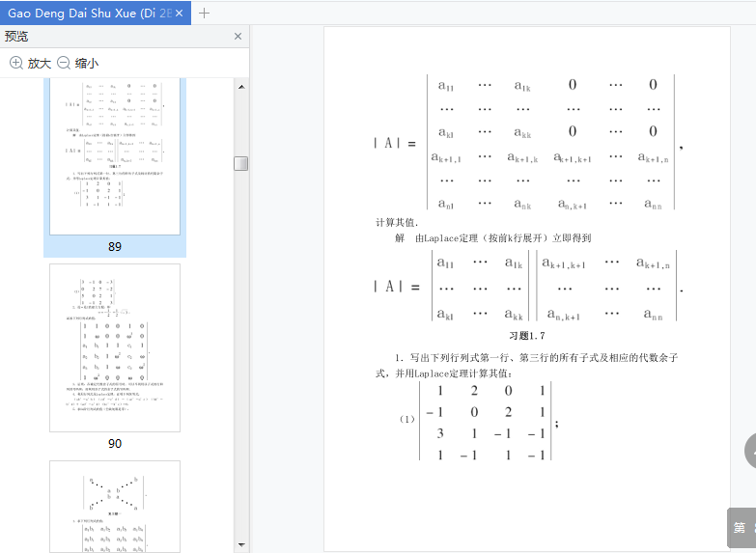Click the 放大 zoom in button
The height and width of the screenshot is (553, 756).
pyautogui.click(x=30, y=63)
